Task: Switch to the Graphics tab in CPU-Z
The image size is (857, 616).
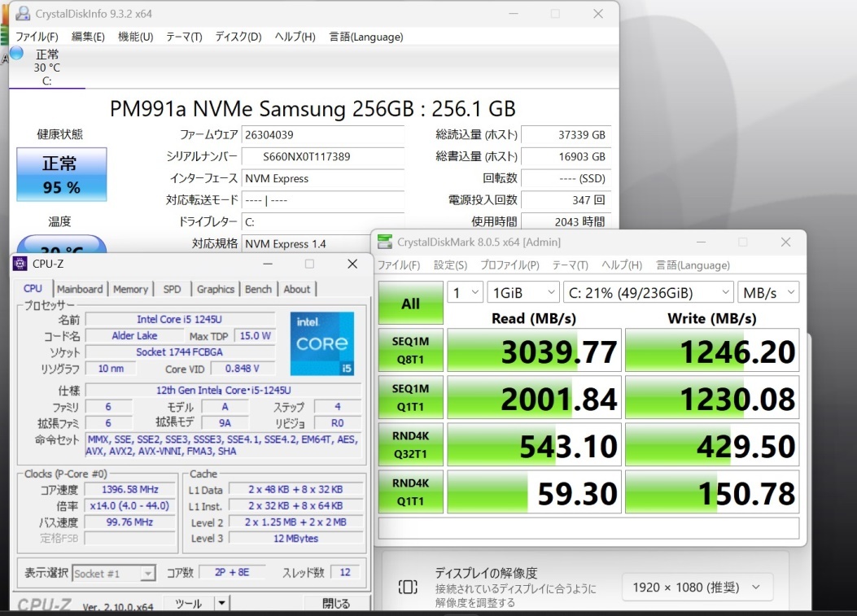Action: point(216,289)
